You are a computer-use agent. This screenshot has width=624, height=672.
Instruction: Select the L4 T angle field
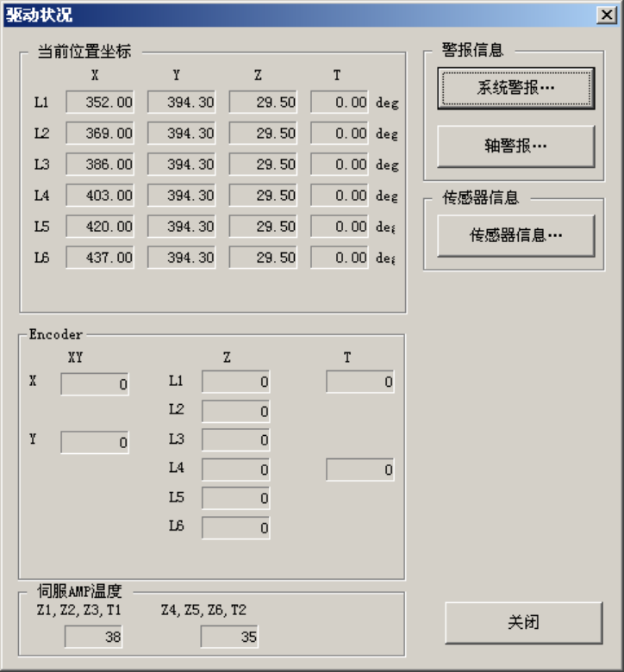click(340, 195)
